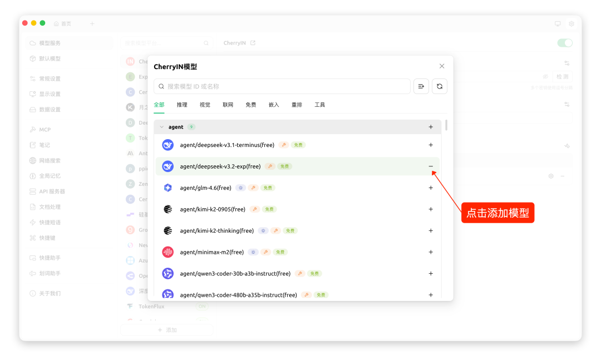Click the minimax-m2 model logo
This screenshot has height=364, width=601.
pos(168,252)
